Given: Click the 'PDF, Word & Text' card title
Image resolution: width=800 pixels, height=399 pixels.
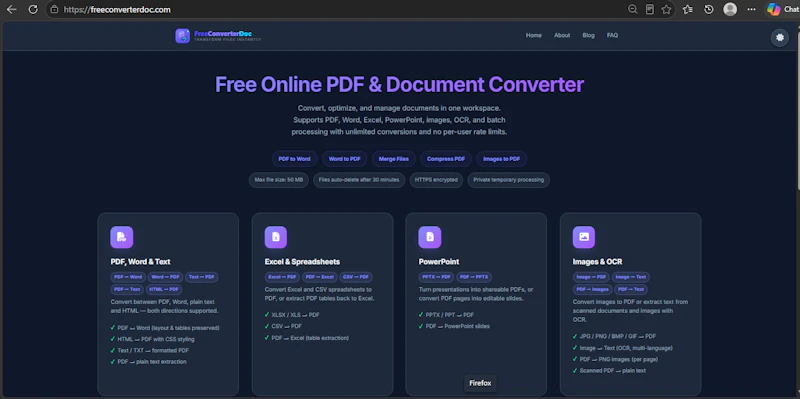Looking at the screenshot, I should click(x=140, y=262).
